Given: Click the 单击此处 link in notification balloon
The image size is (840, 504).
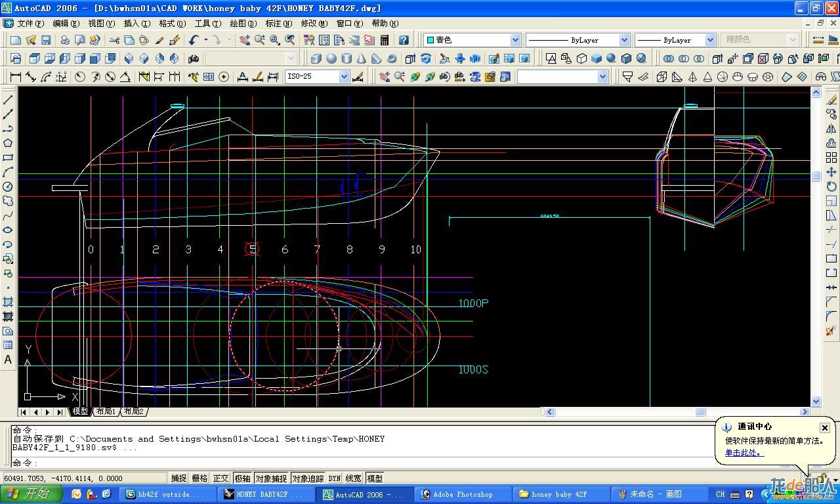Looking at the screenshot, I should click(x=744, y=453).
